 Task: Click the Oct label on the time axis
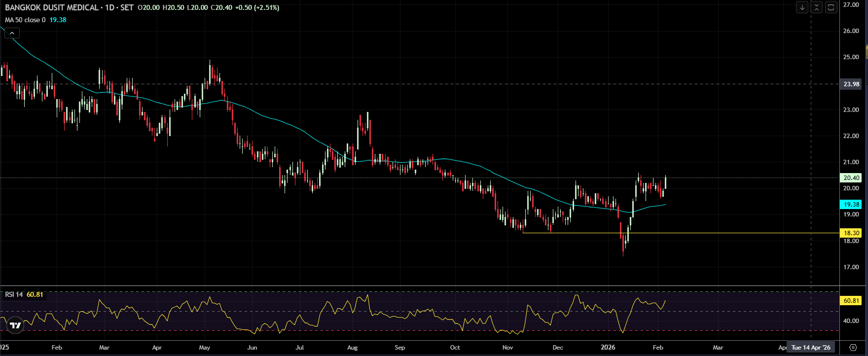tap(455, 348)
